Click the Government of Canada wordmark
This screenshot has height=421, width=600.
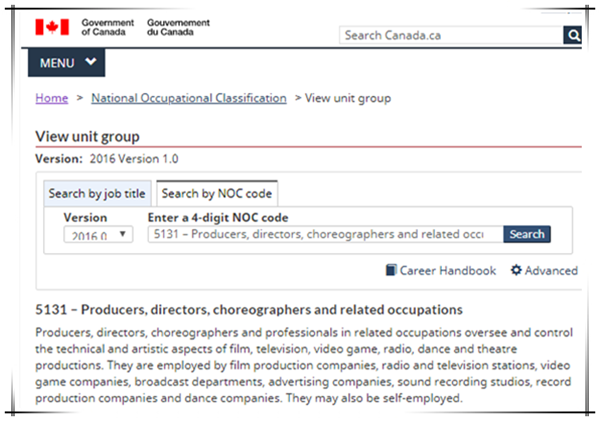108,27
